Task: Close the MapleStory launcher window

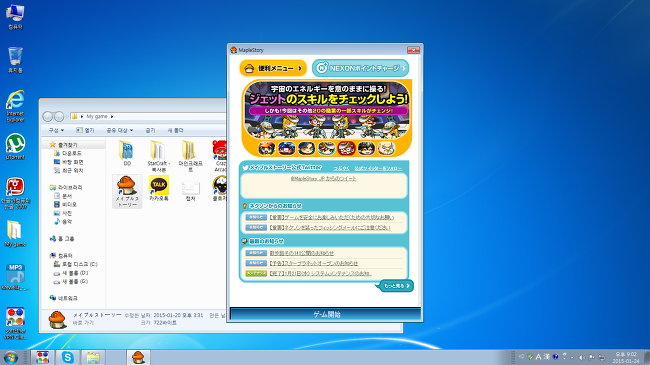Action: tap(413, 50)
